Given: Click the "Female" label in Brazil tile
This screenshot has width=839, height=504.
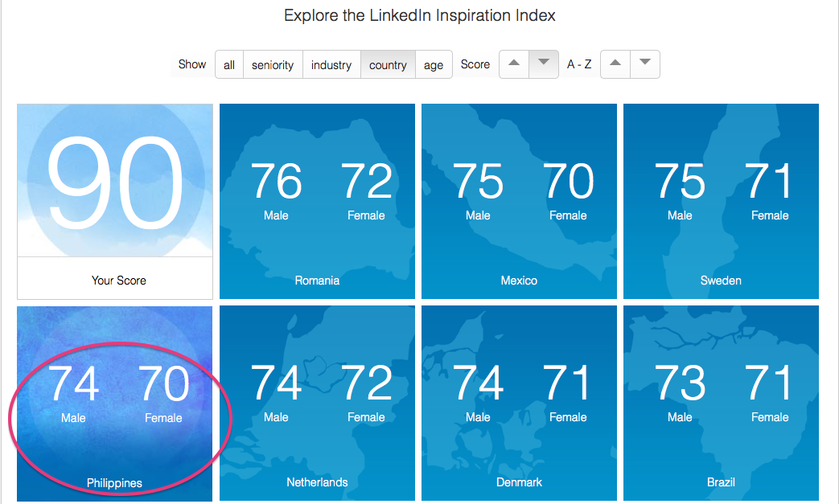Looking at the screenshot, I should tap(770, 417).
